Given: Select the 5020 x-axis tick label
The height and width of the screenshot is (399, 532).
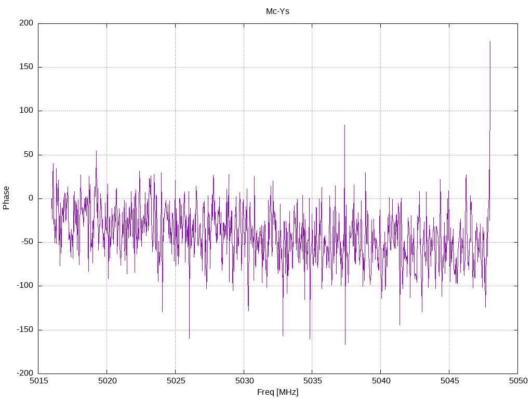Looking at the screenshot, I should [107, 381].
